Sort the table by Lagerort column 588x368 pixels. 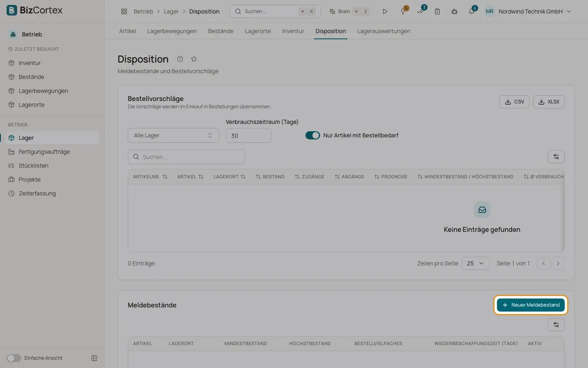click(229, 177)
